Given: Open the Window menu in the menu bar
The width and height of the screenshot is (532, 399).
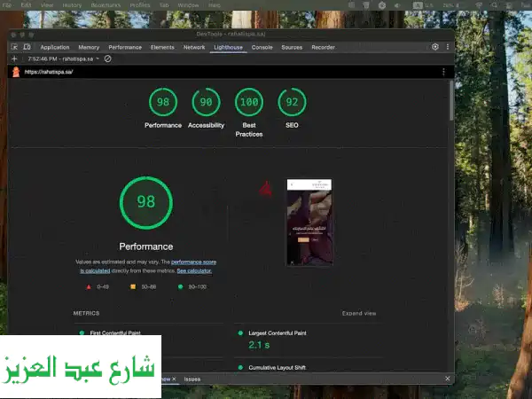Looking at the screenshot, I should point(188,5).
